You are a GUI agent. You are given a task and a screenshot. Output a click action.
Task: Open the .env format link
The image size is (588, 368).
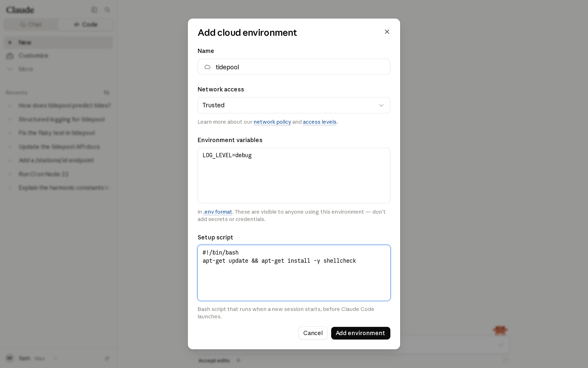(x=218, y=212)
